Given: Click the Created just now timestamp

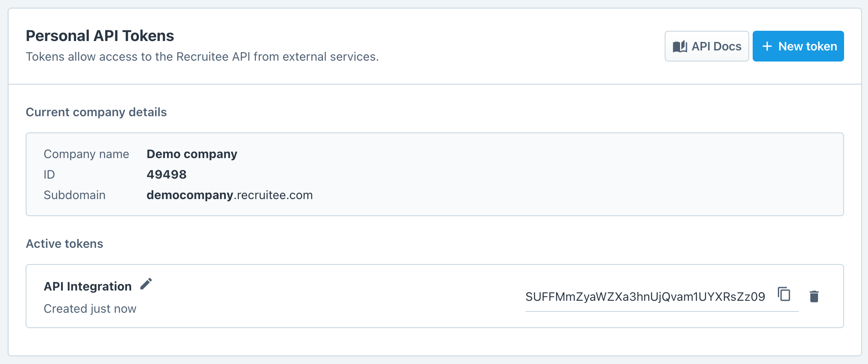Looking at the screenshot, I should (x=90, y=308).
